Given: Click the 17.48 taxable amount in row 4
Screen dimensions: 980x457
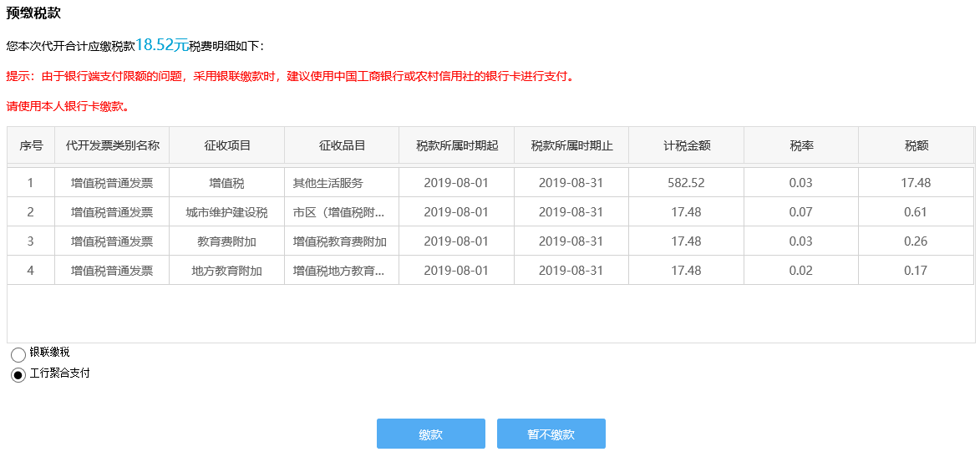Looking at the screenshot, I should [686, 271].
